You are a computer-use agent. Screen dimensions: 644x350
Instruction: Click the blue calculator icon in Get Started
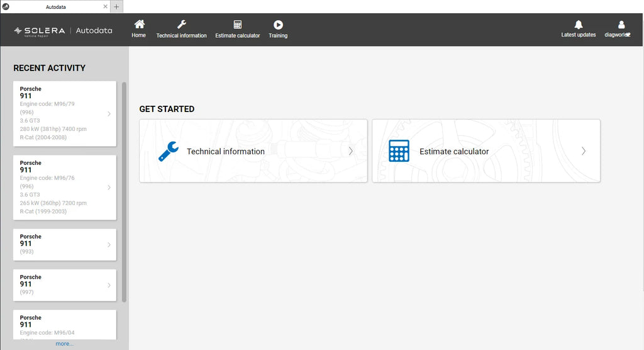(399, 151)
